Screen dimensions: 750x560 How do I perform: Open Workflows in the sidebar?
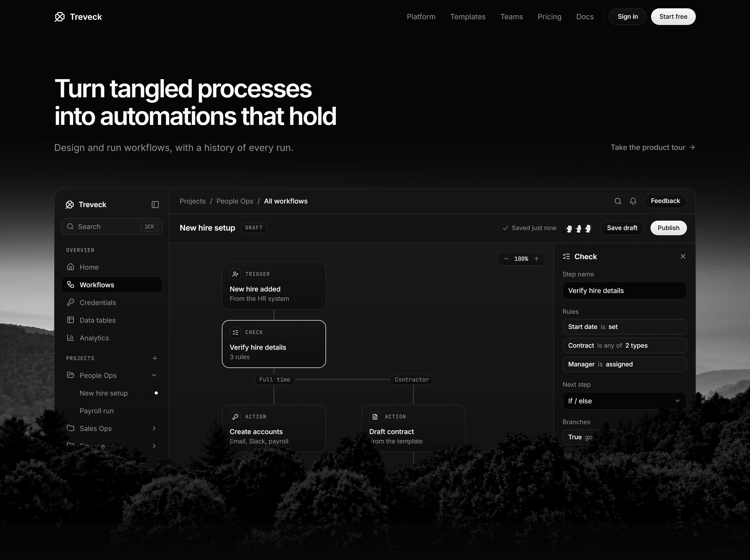tap(111, 285)
